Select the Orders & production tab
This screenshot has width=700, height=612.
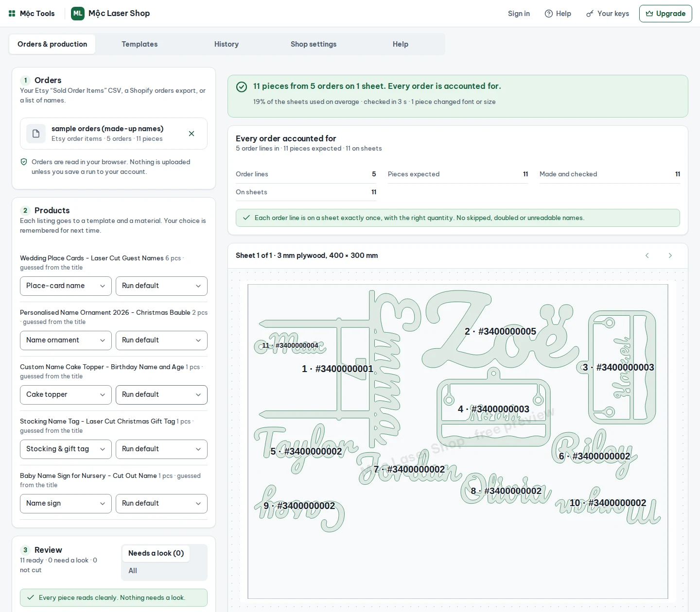[52, 44]
